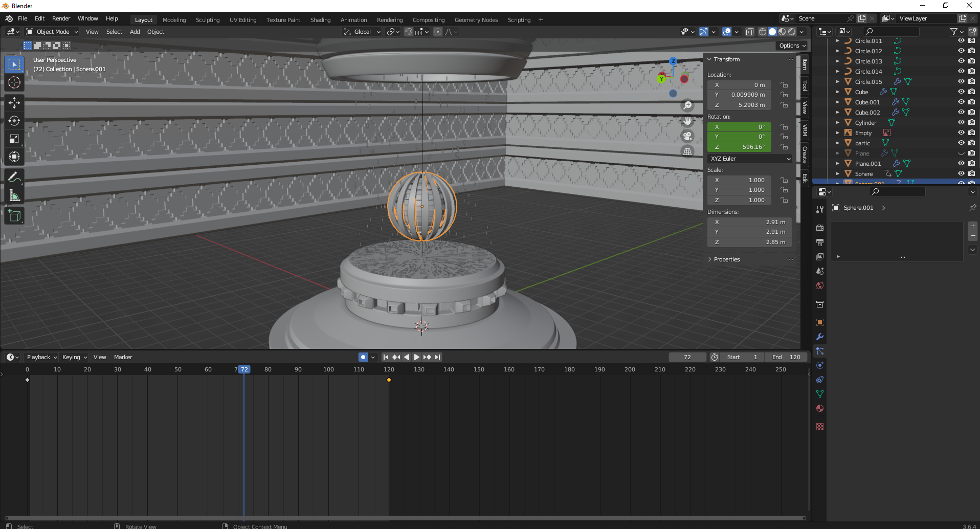Toggle camera view with the camera icon

[x=687, y=136]
